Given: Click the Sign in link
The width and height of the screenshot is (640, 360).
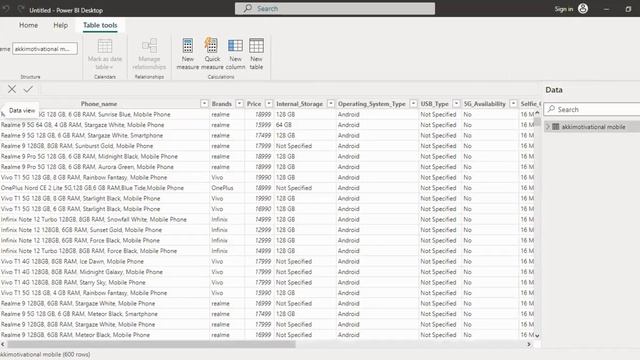Looking at the screenshot, I should [564, 9].
